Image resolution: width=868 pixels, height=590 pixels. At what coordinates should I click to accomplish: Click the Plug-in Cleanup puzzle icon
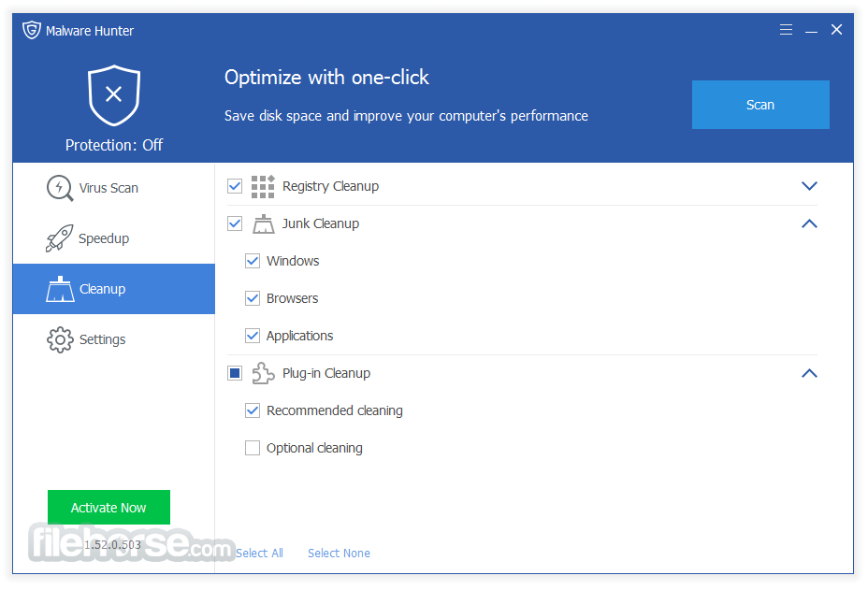(264, 373)
